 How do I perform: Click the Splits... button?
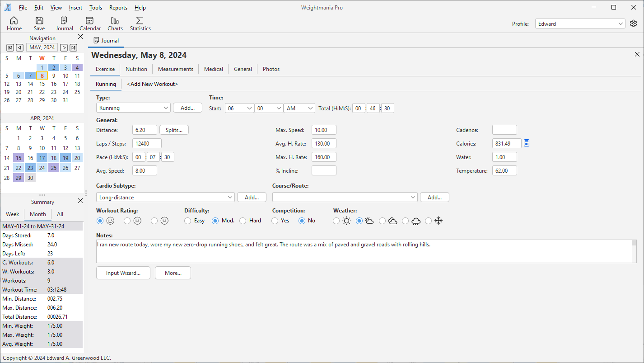[174, 130]
